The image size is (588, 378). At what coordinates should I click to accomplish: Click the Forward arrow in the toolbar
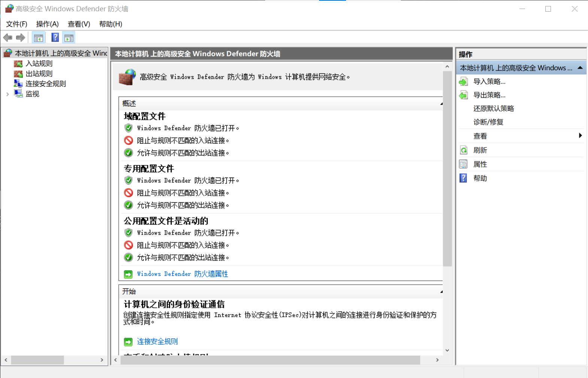pyautogui.click(x=21, y=37)
